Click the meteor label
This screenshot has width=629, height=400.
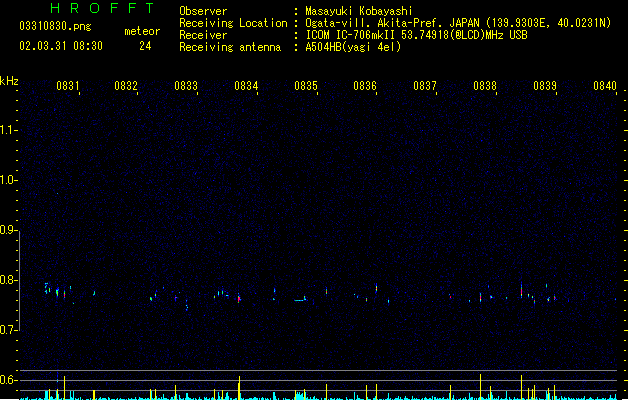(142, 31)
